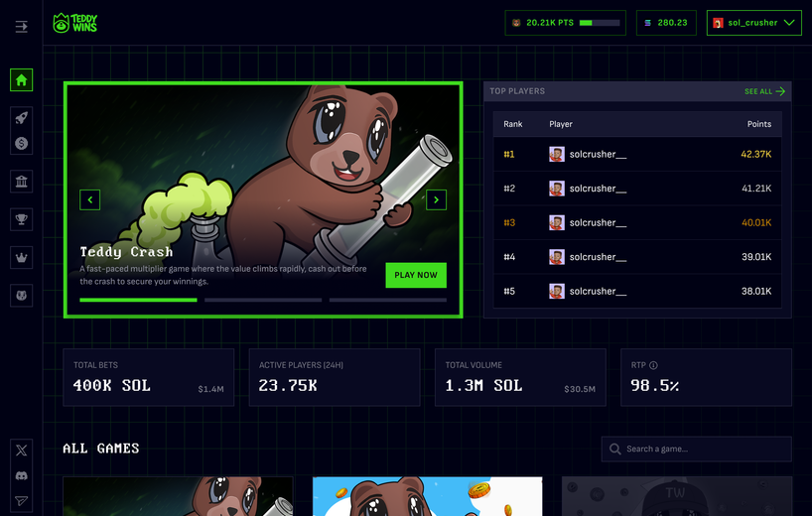Viewport: 812px width, 516px height.
Task: Select the #1 ranked player row
Action: pyautogui.click(x=637, y=154)
